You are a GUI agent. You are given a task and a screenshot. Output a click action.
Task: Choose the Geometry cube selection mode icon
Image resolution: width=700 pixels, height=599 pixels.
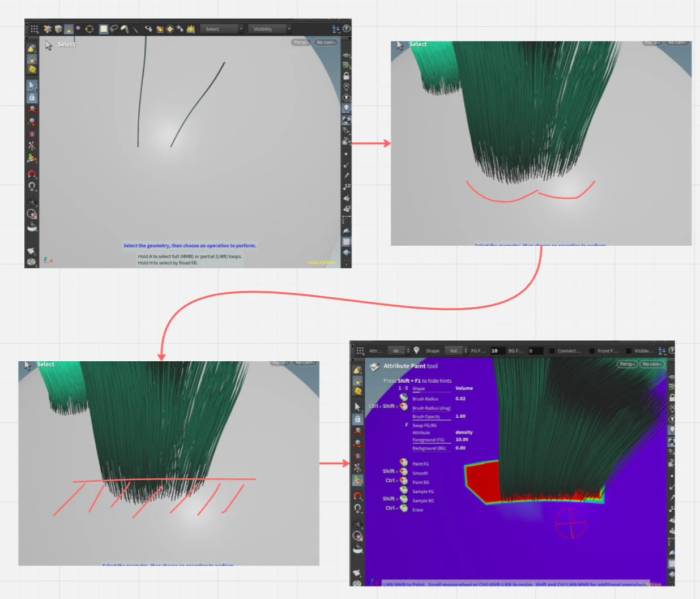tap(58, 29)
